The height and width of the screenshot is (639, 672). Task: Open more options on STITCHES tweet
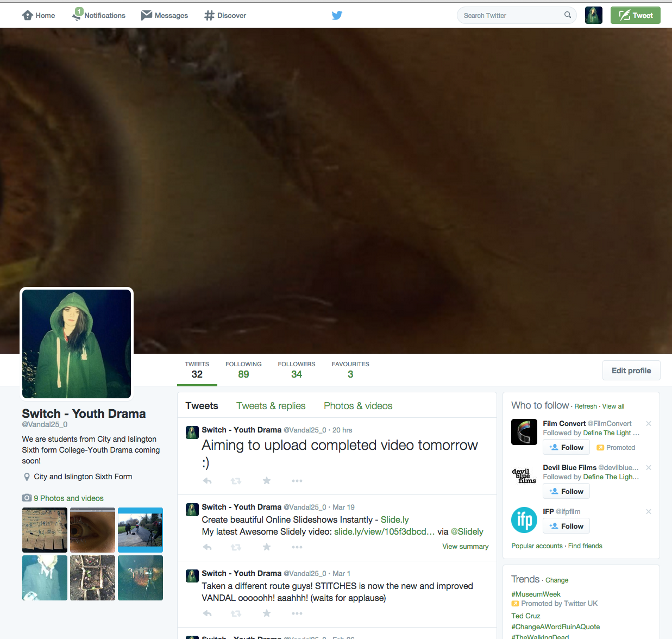(297, 613)
